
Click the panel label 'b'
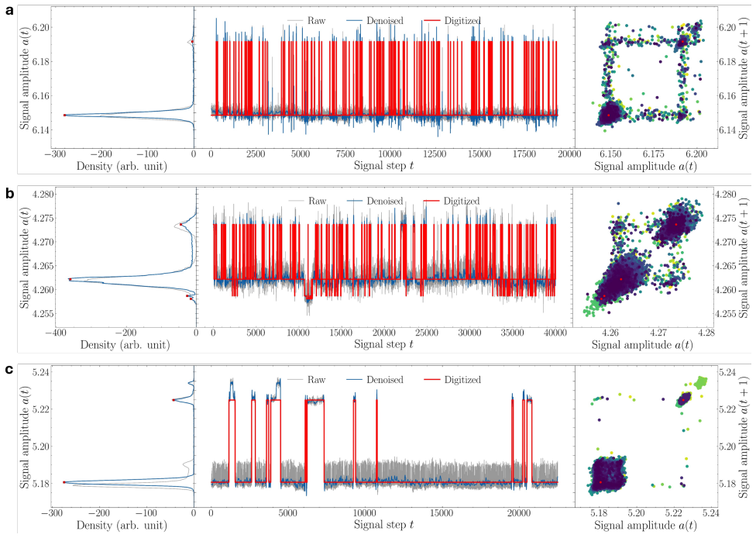pos(9,192)
